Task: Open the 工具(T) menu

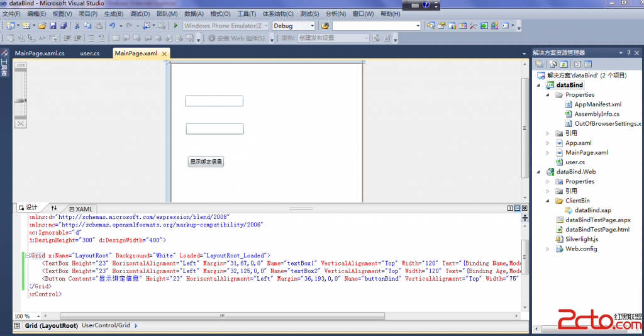Action: pos(247,14)
